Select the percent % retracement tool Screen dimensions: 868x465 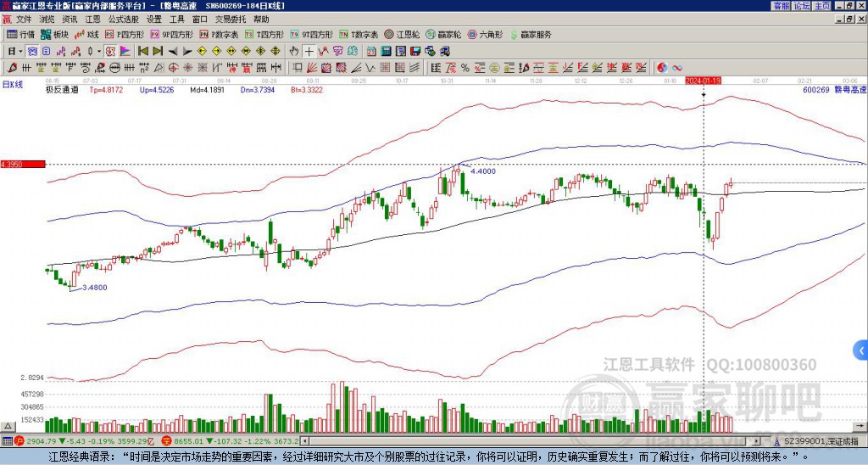coord(465,68)
